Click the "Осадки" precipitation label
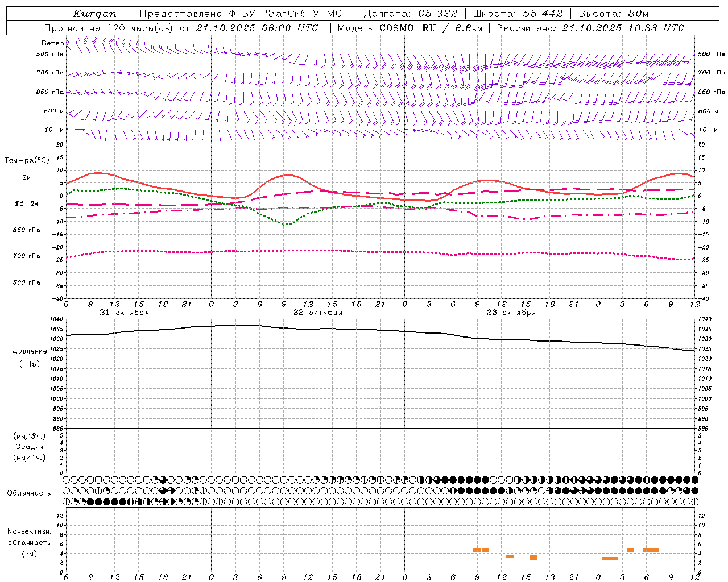Image resolution: width=728 pixels, height=582 pixels. click(x=30, y=447)
